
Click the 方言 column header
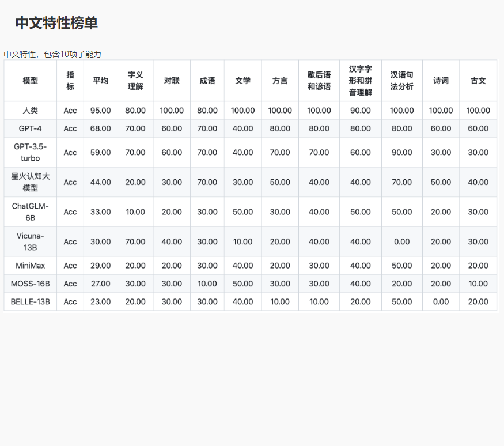click(x=280, y=81)
